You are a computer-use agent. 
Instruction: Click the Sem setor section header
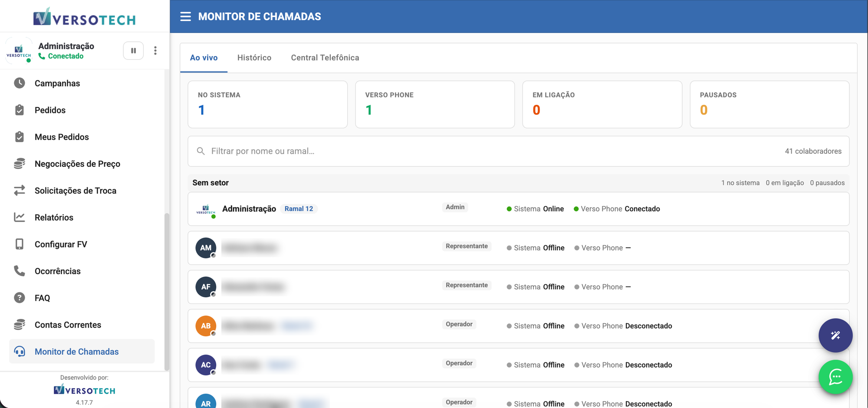(518, 183)
